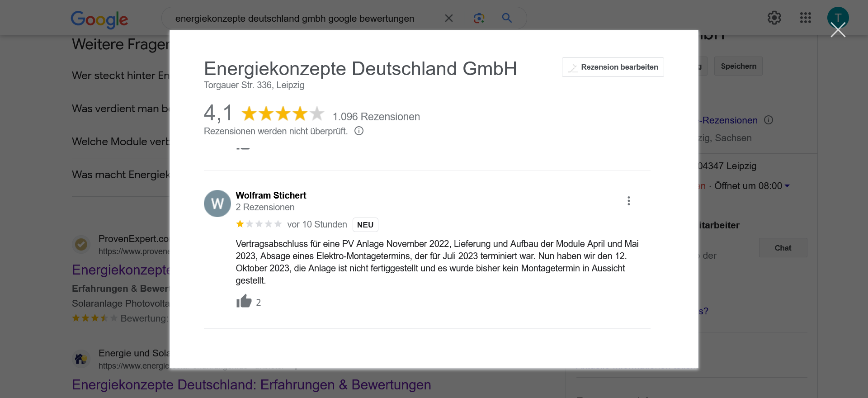Clear the search query with the X icon

[448, 18]
